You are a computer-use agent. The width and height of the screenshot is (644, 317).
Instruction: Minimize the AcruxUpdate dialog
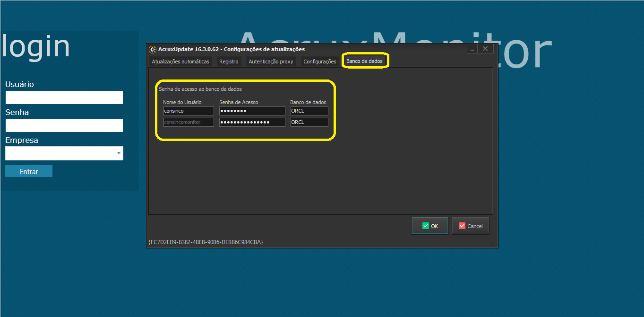point(472,49)
